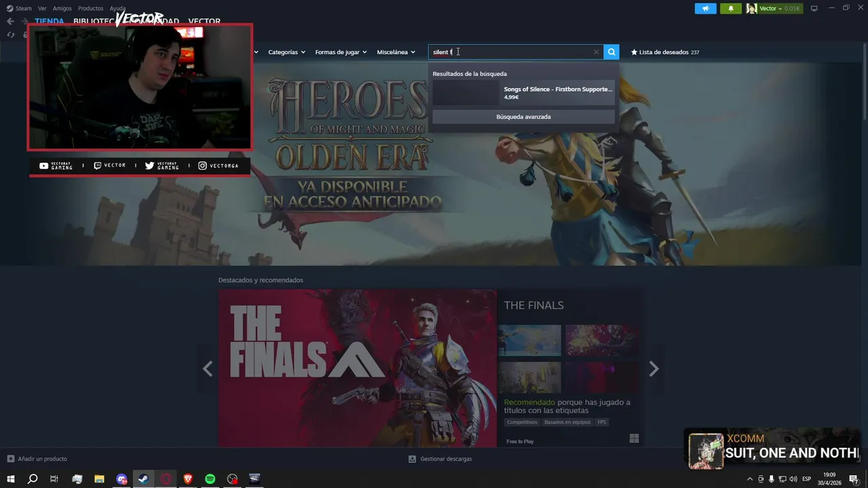868x488 pixels.
Task: Open Windows taskbar search
Action: [33, 479]
